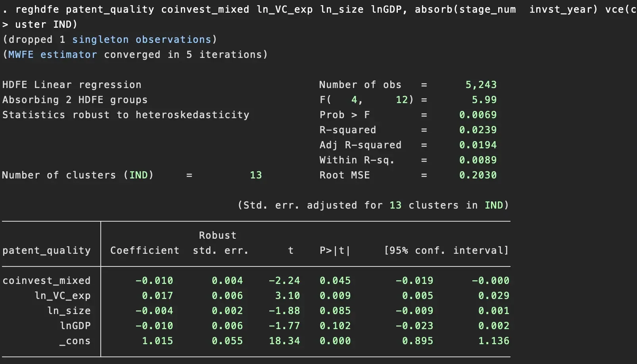Click the lnGDP row label
This screenshot has height=364, width=637.
(x=75, y=326)
